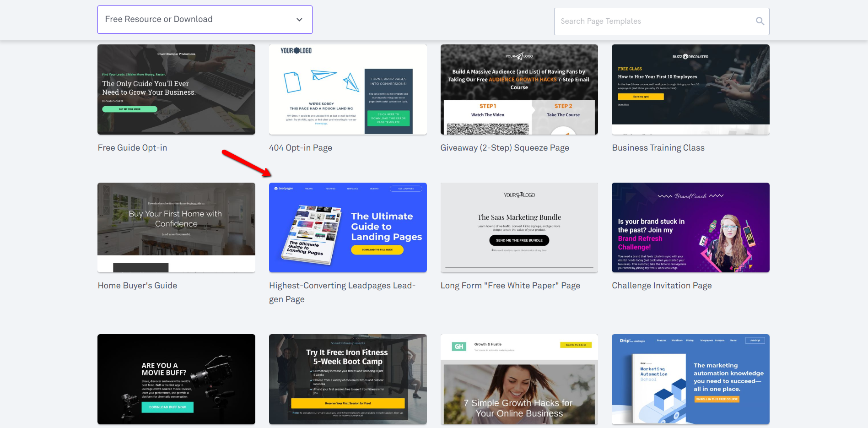
Task: Expand the Free Resource or Download dropdown
Action: [205, 20]
